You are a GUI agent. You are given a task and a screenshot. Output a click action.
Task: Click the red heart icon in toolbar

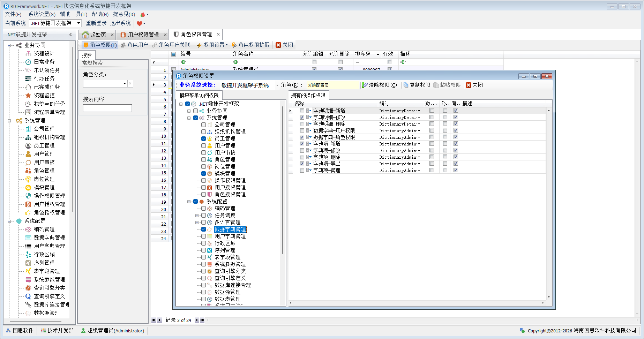point(140,23)
